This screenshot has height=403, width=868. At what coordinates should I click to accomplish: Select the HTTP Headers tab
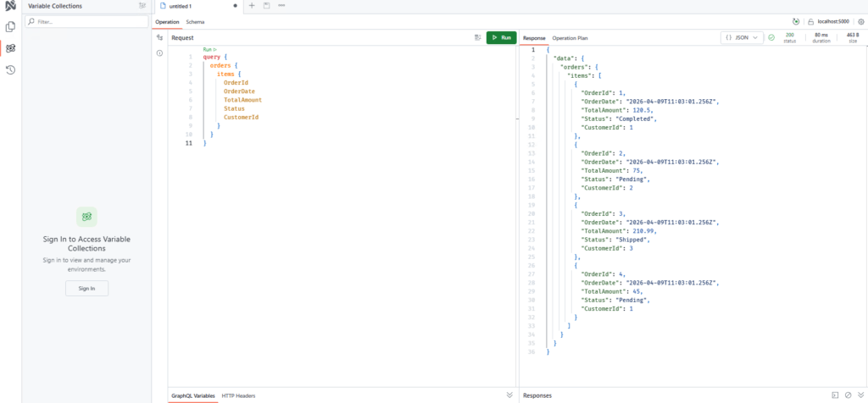(238, 395)
